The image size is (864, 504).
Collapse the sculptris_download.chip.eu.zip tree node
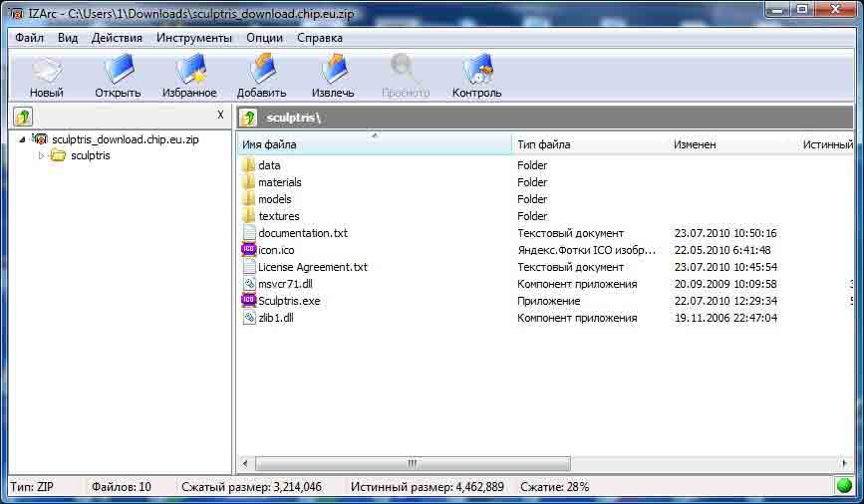[x=22, y=139]
